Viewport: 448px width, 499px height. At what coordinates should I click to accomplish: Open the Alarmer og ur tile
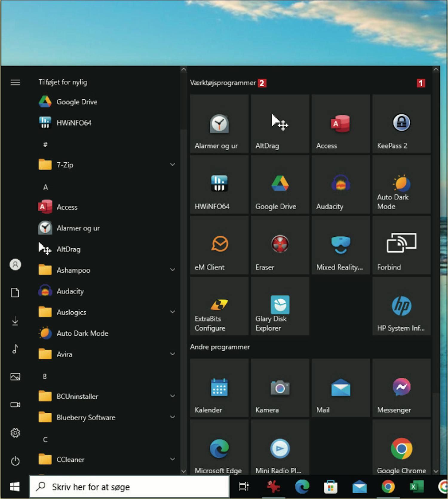(x=219, y=124)
